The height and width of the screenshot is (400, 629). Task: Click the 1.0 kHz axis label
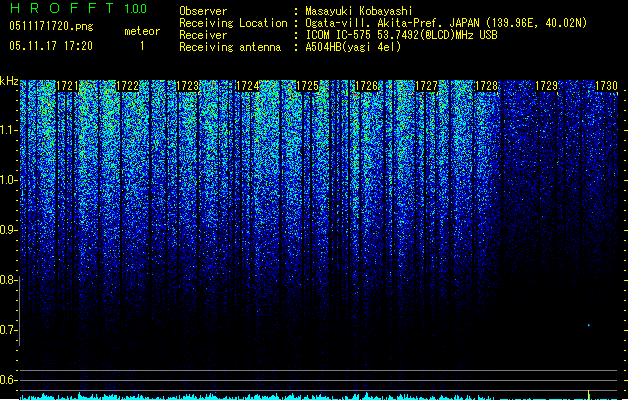[8, 180]
